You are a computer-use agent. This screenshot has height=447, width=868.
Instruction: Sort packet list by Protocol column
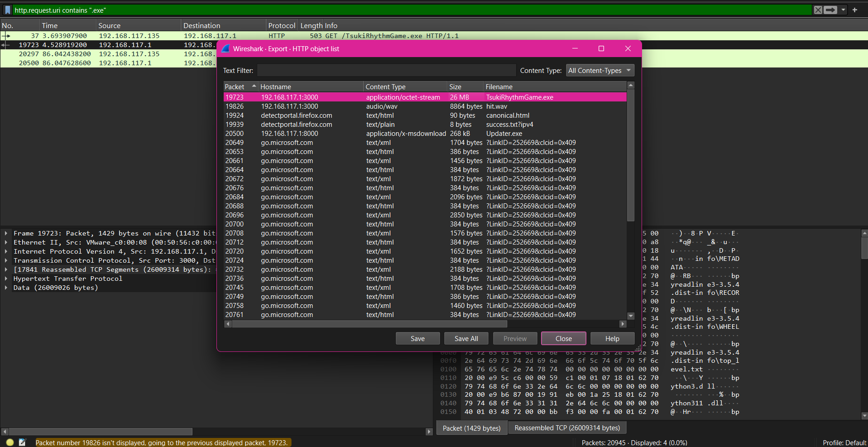coord(281,25)
